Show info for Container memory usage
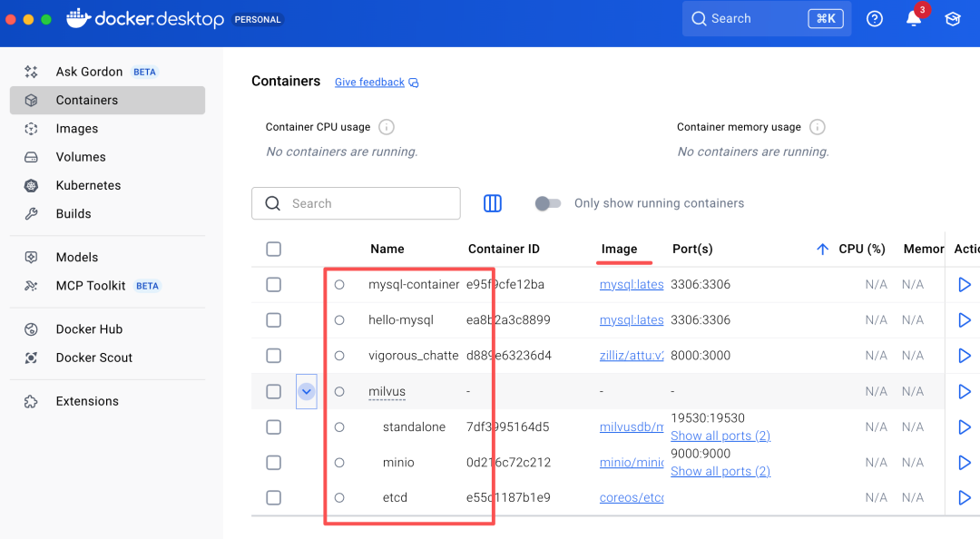This screenshot has width=980, height=539. [817, 127]
